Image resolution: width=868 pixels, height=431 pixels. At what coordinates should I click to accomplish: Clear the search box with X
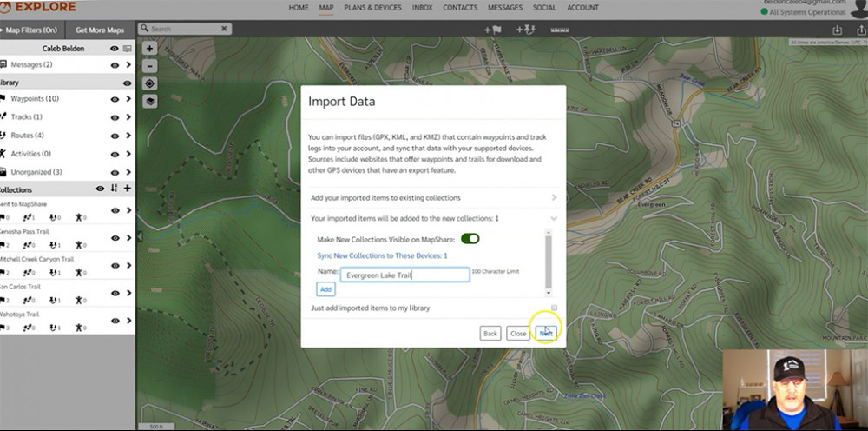[224, 29]
